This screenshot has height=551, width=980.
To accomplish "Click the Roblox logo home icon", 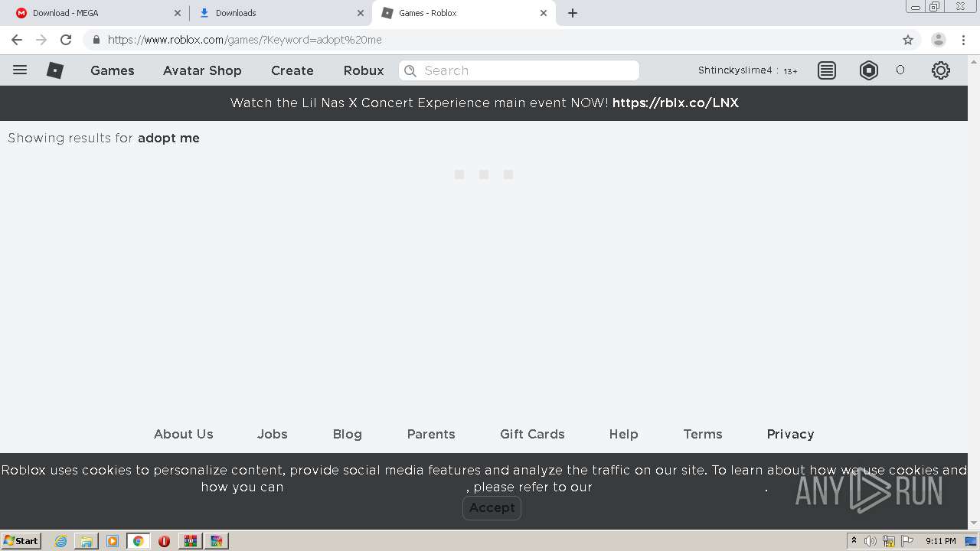I will 55,70.
